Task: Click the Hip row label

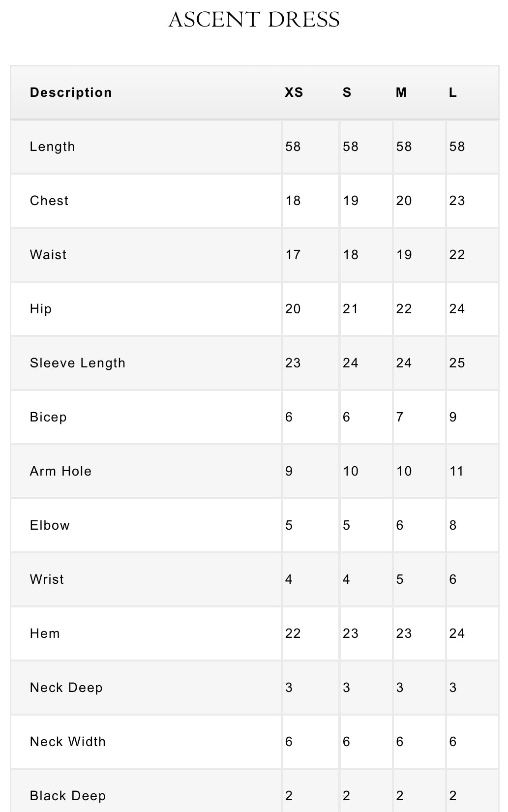Action: pos(41,309)
